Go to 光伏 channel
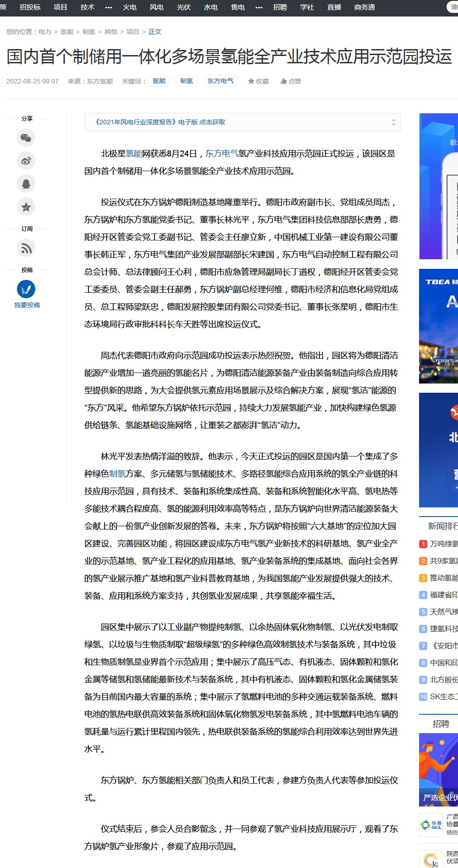Screen dimensions: 458x868 click(x=184, y=7)
